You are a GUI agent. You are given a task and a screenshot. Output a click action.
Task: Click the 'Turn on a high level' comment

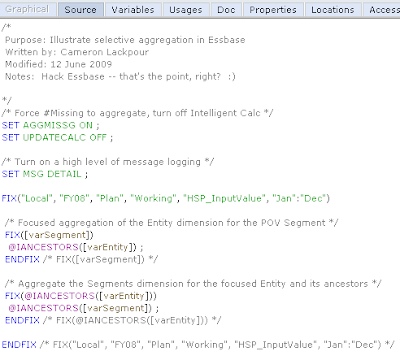(x=108, y=162)
